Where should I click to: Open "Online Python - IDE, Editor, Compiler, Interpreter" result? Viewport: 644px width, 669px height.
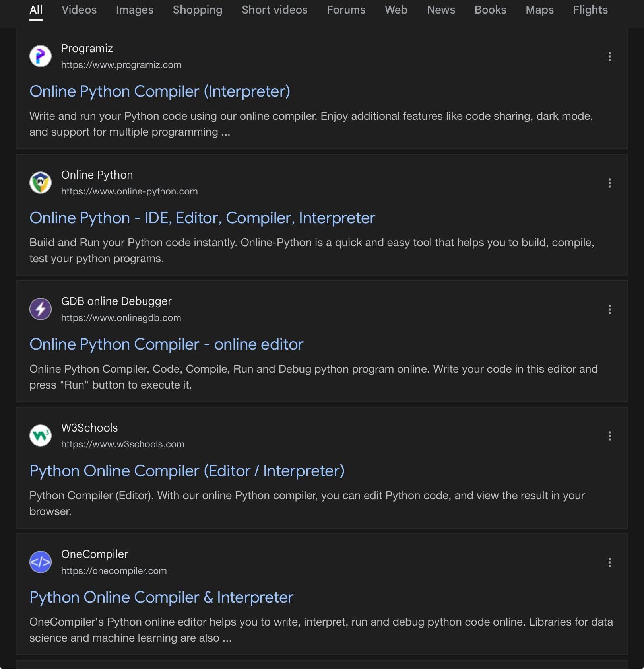[202, 218]
